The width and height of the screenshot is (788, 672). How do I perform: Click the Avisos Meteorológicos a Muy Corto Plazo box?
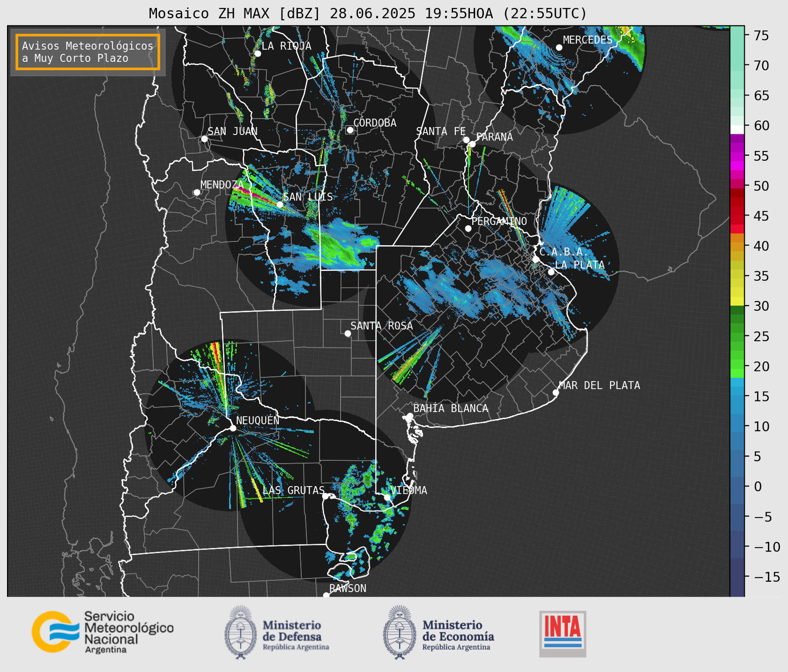pyautogui.click(x=88, y=52)
